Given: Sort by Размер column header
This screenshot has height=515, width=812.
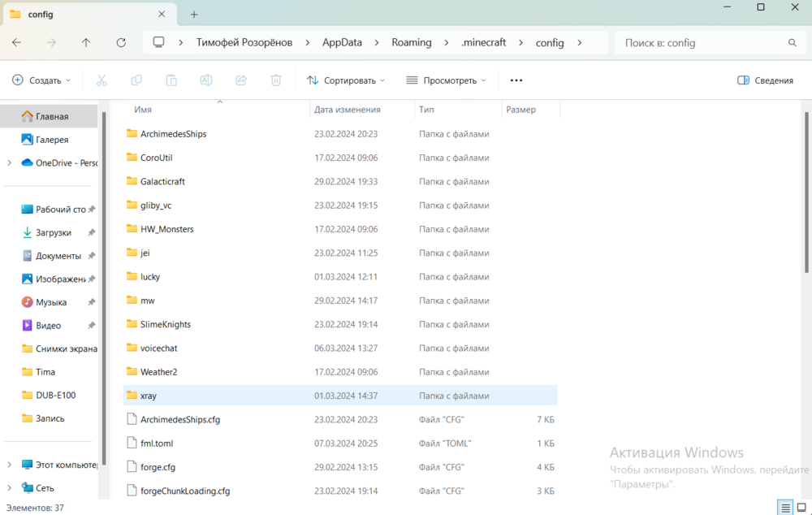Looking at the screenshot, I should pos(521,110).
